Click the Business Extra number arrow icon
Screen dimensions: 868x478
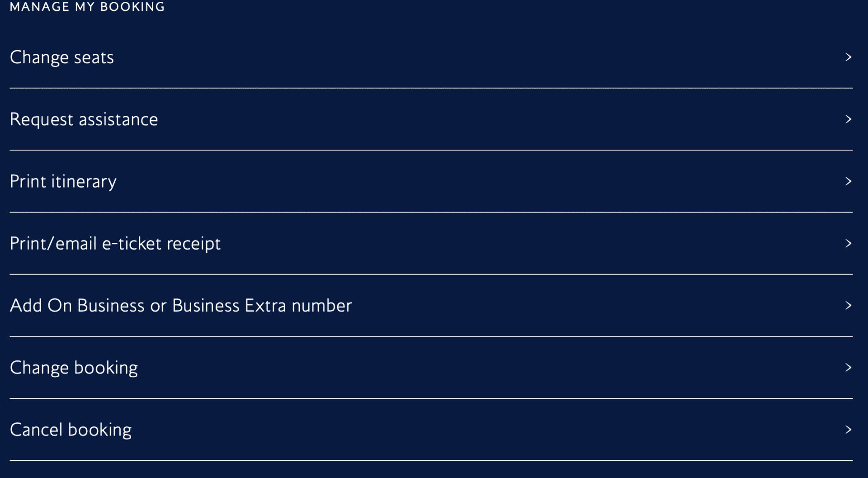(x=848, y=305)
